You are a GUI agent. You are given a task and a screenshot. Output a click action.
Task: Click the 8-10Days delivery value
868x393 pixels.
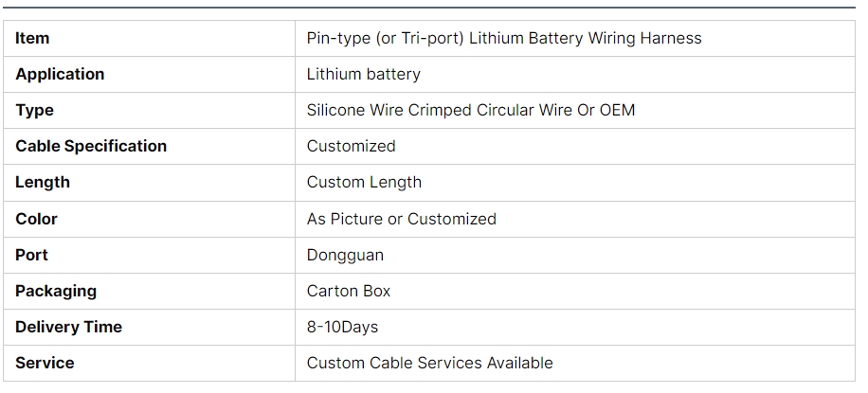(x=343, y=327)
